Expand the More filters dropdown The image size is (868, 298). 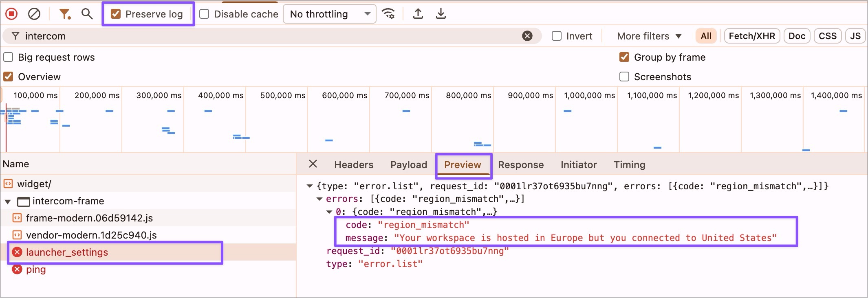[x=649, y=36]
